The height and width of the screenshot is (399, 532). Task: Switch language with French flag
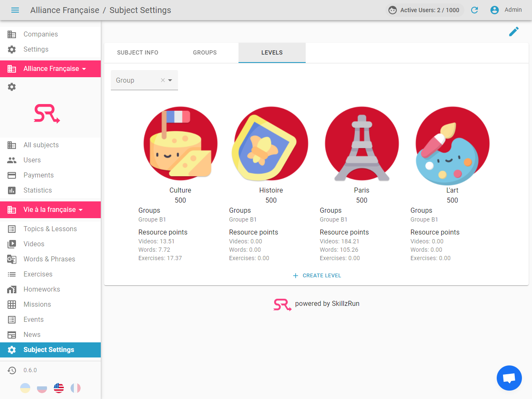click(76, 388)
